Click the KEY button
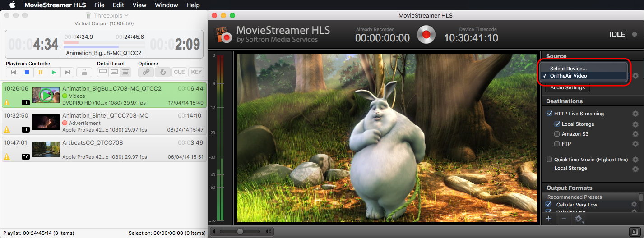The image size is (644, 238). pyautogui.click(x=196, y=72)
